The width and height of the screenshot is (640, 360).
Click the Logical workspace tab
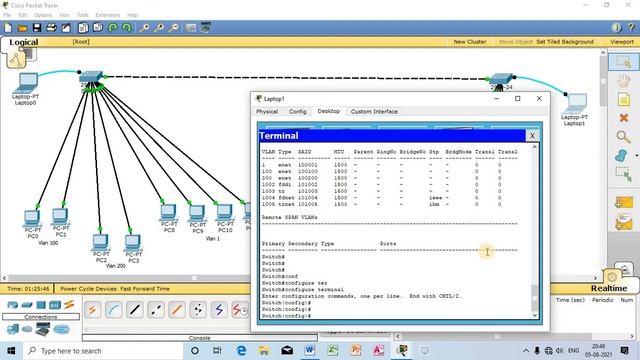click(x=24, y=42)
